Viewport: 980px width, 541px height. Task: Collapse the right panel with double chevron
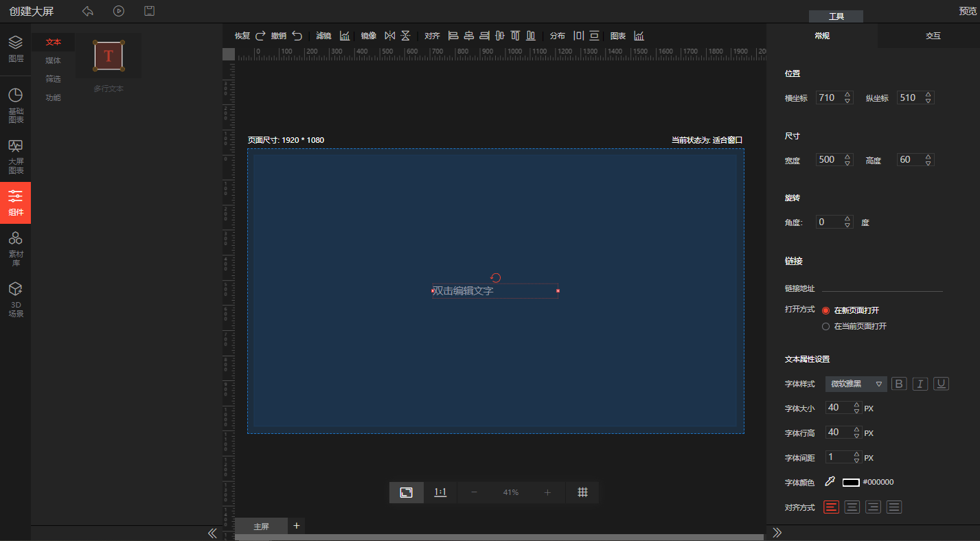pos(777,532)
